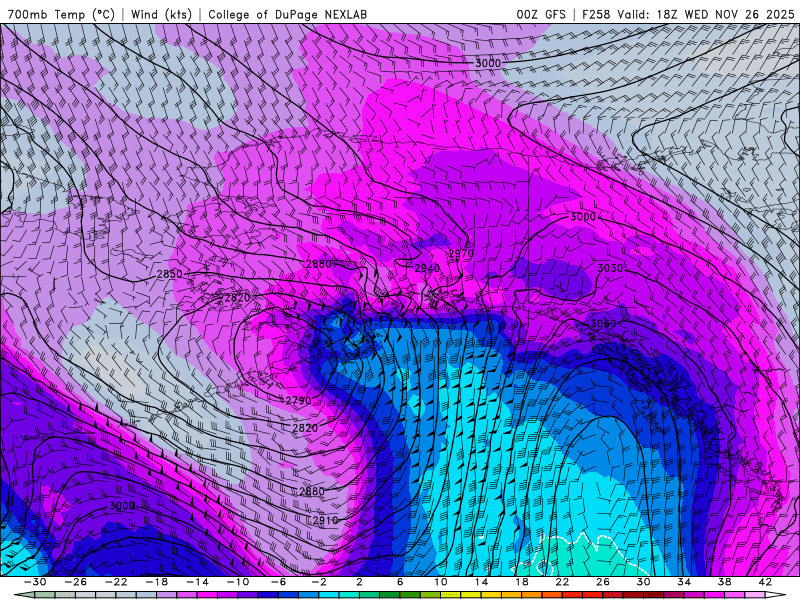Click the positive 18 colorbar scale label

(521, 582)
